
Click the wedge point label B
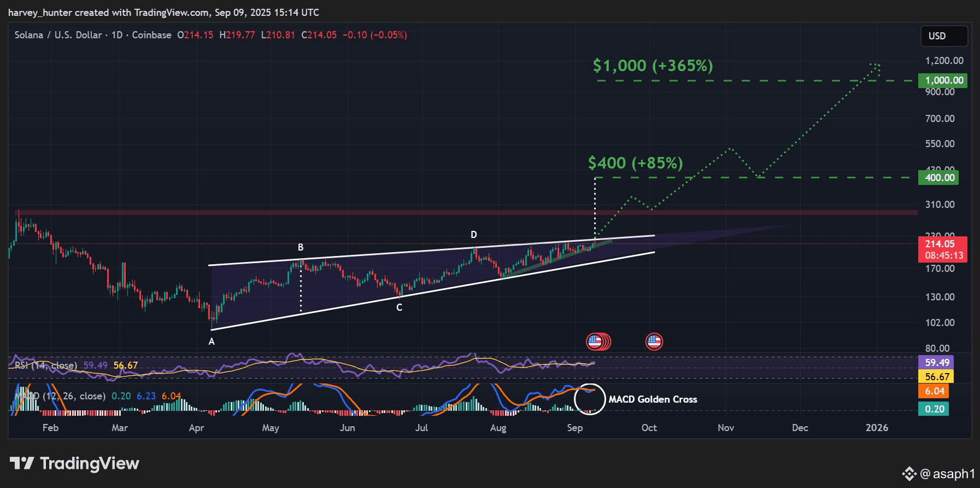(301, 247)
